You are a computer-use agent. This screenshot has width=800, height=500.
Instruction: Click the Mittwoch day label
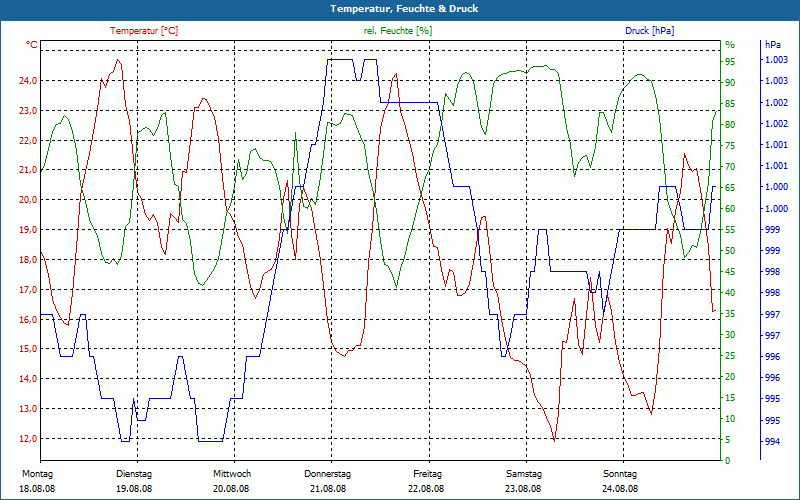[232, 474]
